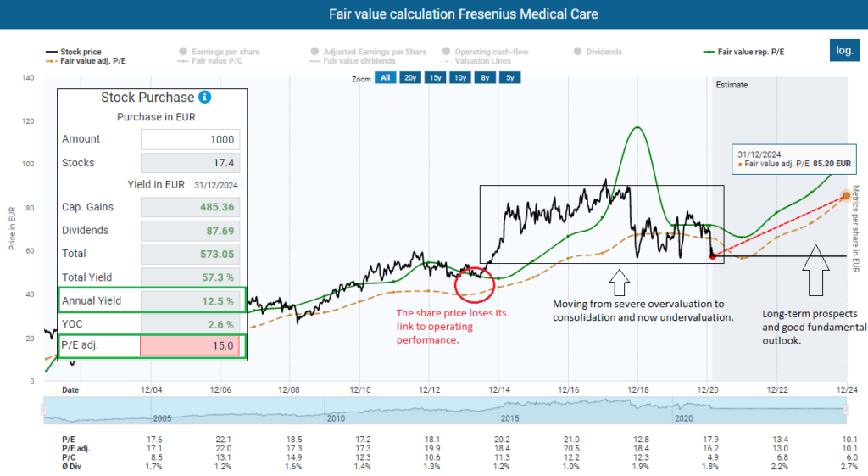
Task: Click the 12/18 x-axis date label
Action: 638,390
